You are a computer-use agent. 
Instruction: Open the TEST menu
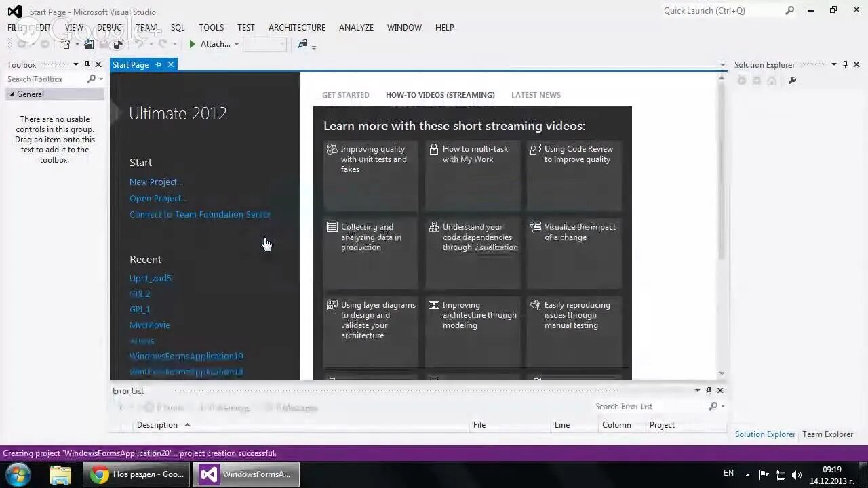(246, 28)
